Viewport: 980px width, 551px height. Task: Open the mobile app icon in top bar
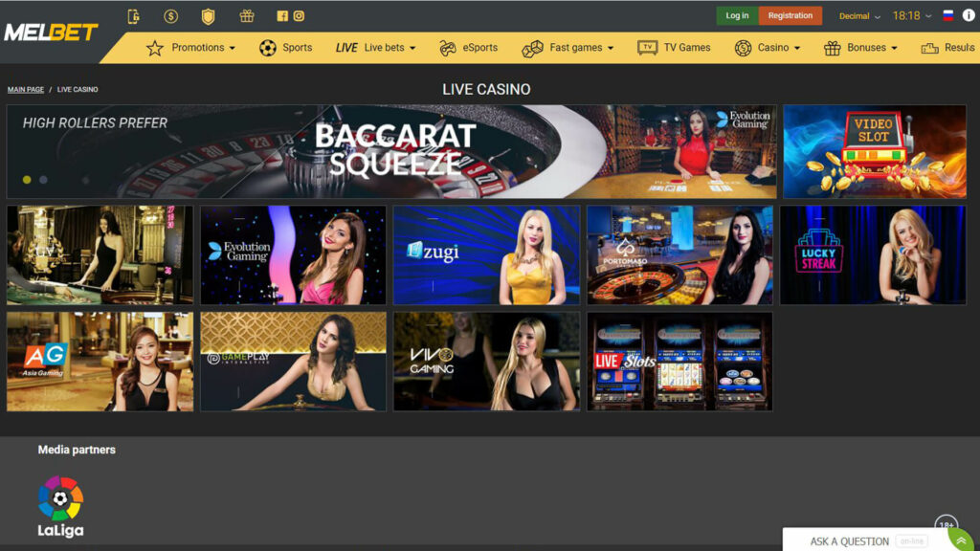click(133, 16)
